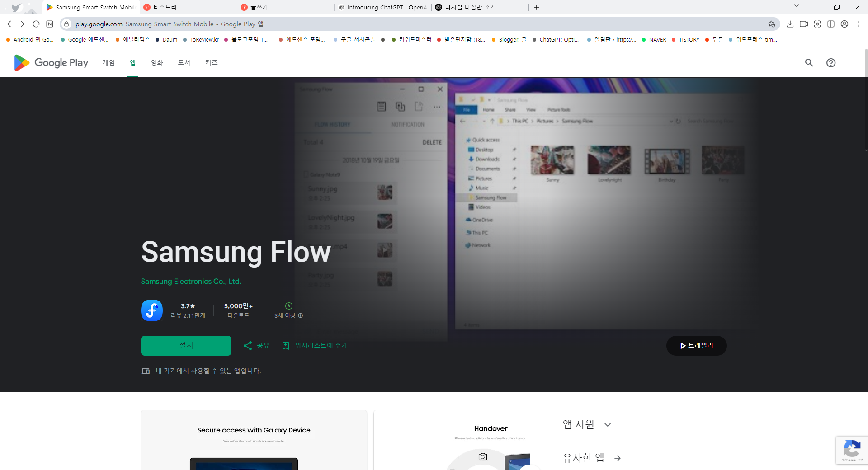Click the age rating info icon
This screenshot has width=868, height=470.
tap(300, 316)
